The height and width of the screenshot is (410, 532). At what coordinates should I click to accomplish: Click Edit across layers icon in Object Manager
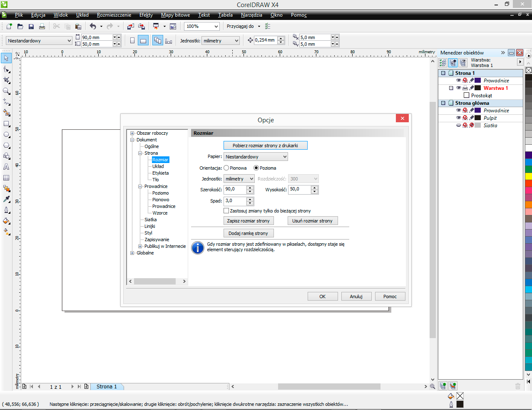[x=453, y=63]
